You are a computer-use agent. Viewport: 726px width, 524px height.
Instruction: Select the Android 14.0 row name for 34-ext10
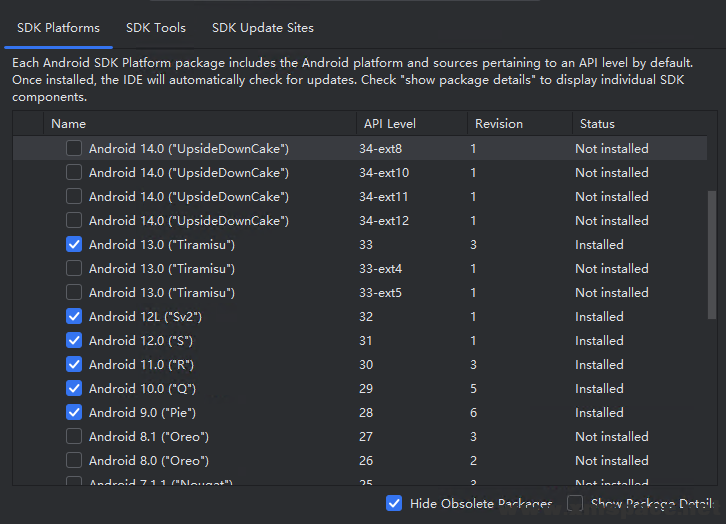pyautogui.click(x=189, y=173)
